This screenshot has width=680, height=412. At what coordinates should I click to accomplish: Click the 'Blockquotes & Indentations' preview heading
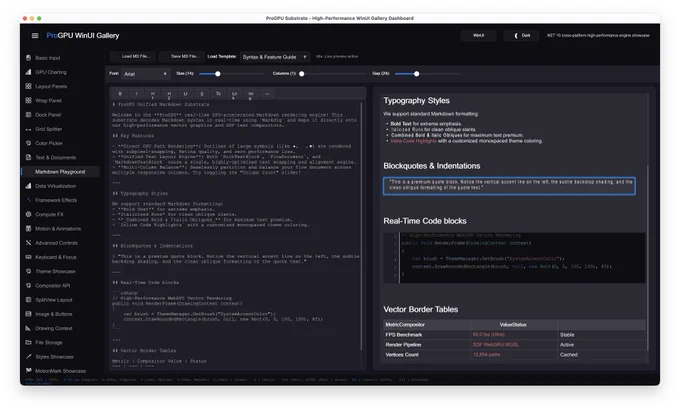pyautogui.click(x=432, y=166)
